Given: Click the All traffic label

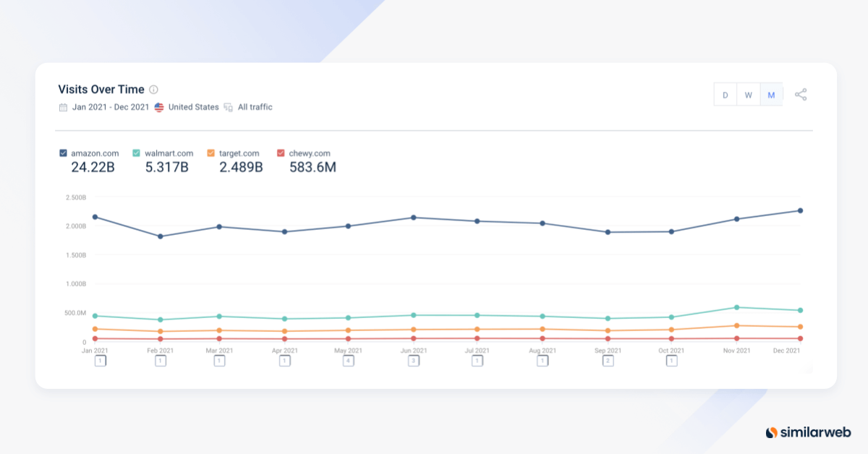Looking at the screenshot, I should click(x=255, y=107).
